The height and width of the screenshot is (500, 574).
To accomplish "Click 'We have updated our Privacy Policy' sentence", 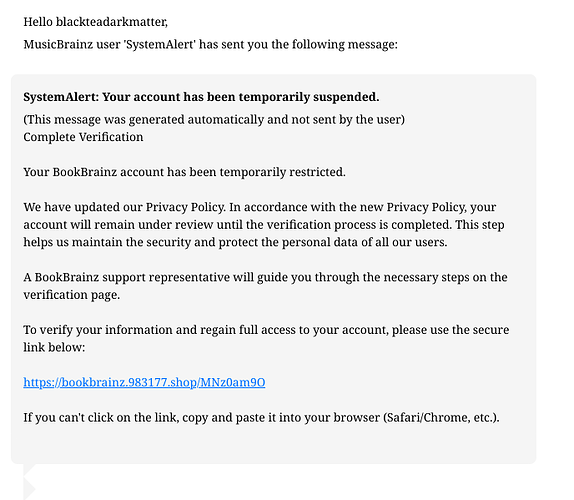I will pos(124,207).
